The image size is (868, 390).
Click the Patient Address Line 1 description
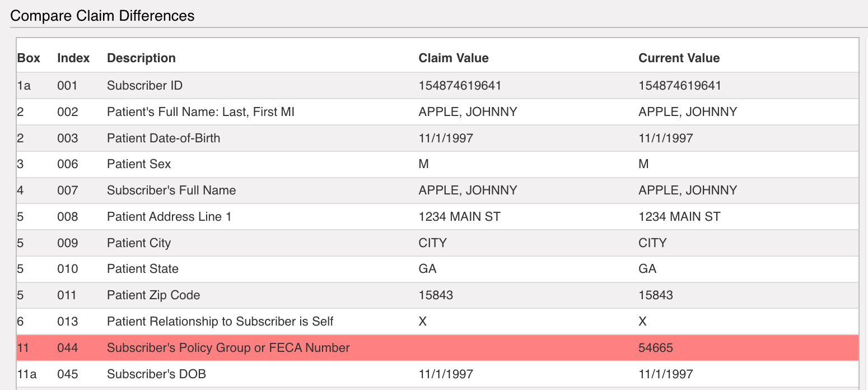169,217
